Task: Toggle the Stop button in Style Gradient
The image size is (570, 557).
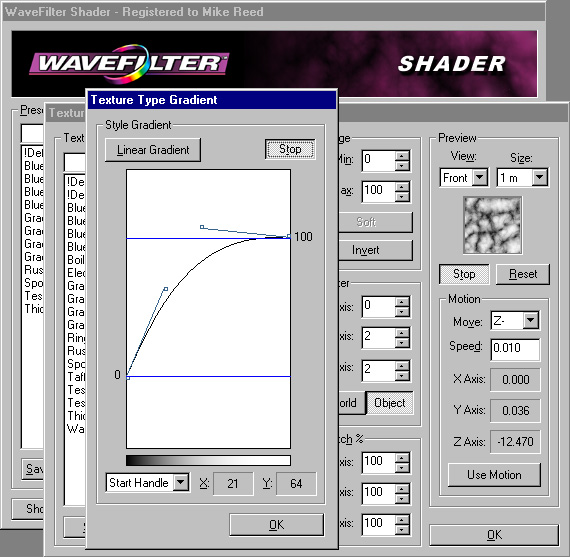Action: click(x=290, y=149)
